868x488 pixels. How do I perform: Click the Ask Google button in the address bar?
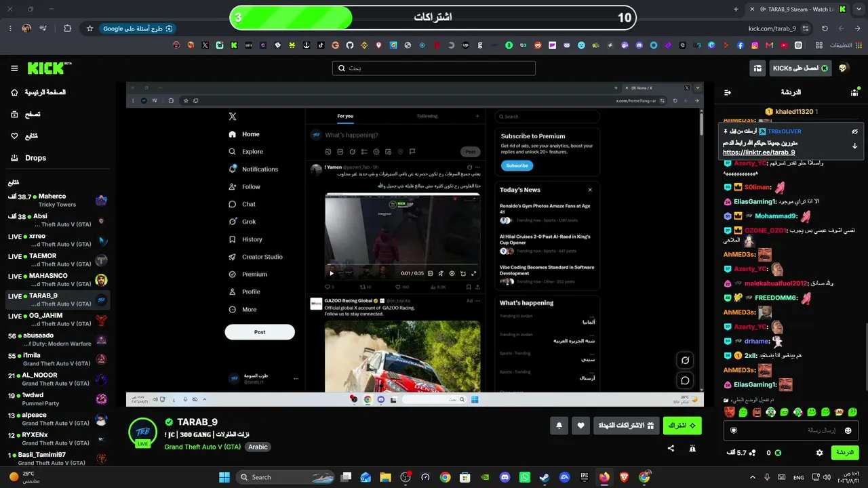pyautogui.click(x=138, y=28)
